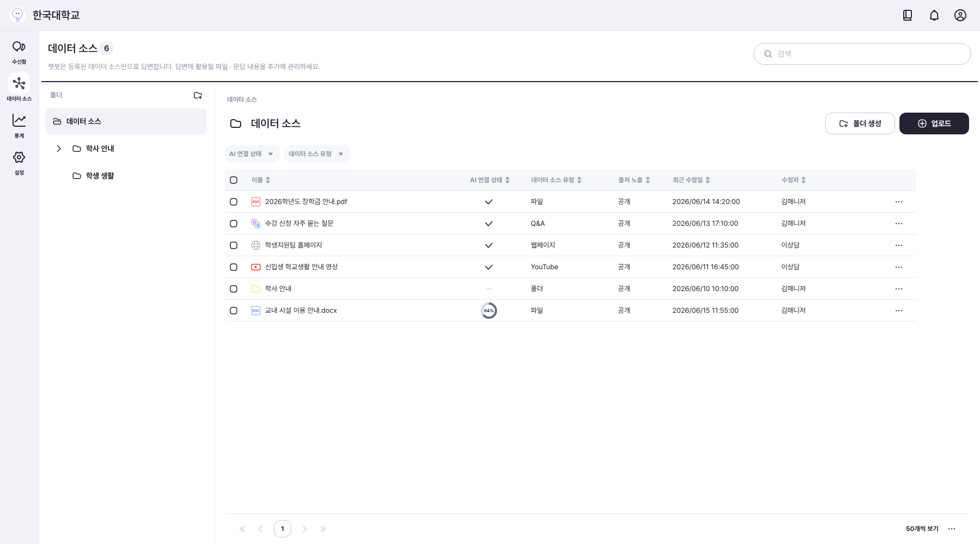Select page 1 in pagination

coord(283,529)
